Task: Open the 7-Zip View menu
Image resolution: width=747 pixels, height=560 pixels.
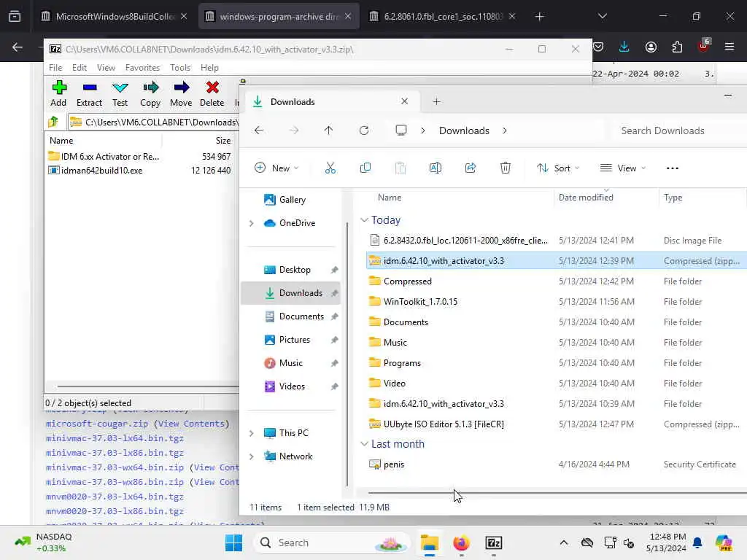Action: tap(106, 68)
